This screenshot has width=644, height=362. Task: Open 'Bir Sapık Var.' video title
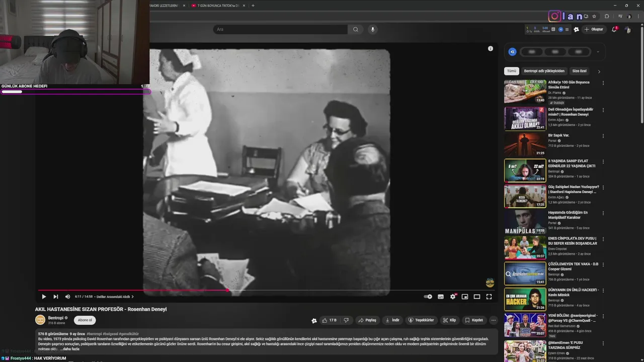coord(559,135)
